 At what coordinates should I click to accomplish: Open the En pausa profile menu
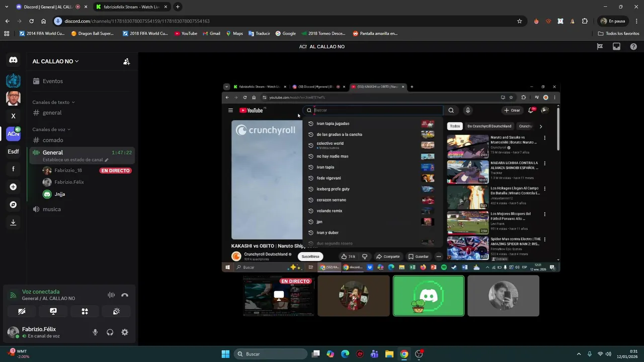coord(612,21)
